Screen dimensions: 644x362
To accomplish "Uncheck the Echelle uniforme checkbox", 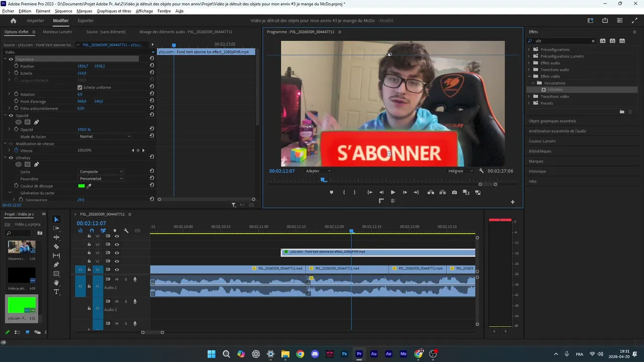I will click(79, 87).
